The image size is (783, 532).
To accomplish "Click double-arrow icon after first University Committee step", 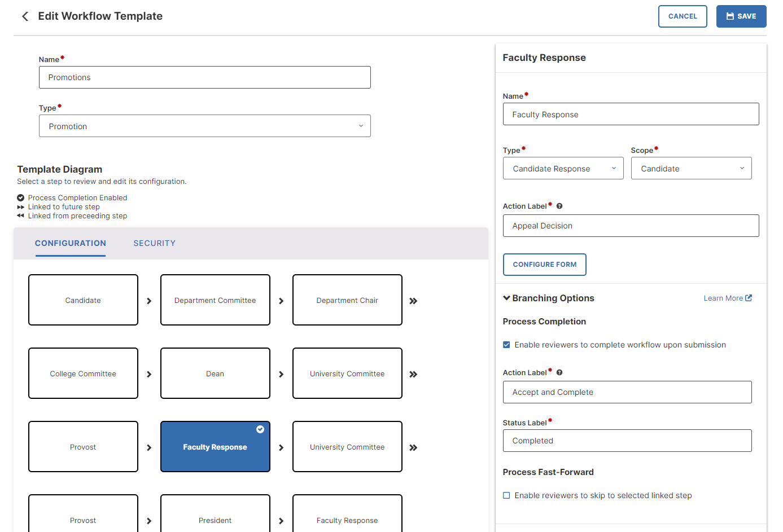I will coord(413,375).
